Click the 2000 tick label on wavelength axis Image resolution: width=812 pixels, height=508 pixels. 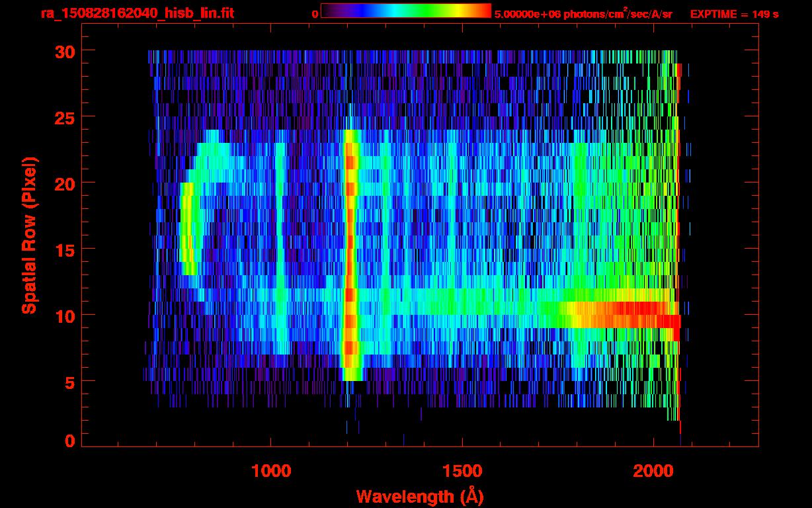[653, 470]
